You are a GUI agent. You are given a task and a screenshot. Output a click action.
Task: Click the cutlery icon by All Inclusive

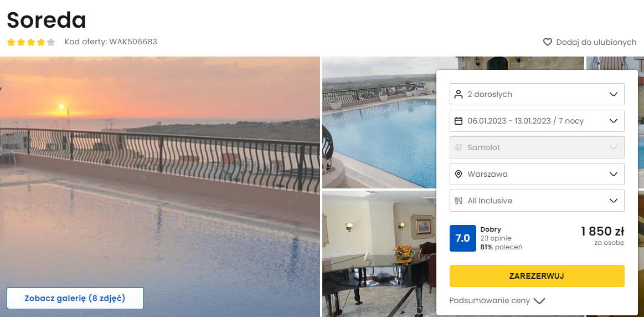pos(458,201)
